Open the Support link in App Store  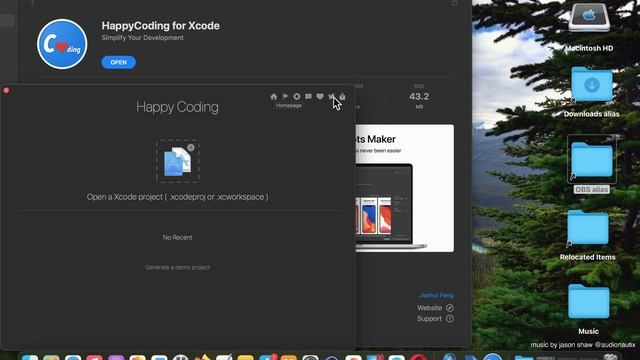[435, 318]
